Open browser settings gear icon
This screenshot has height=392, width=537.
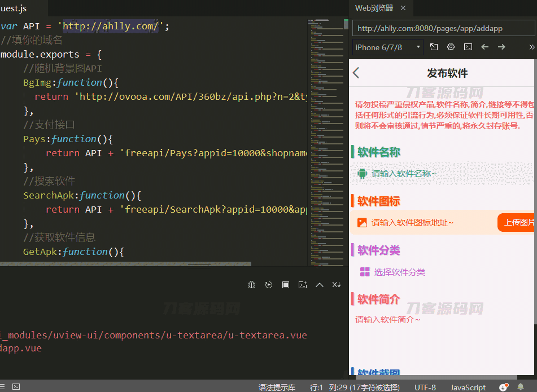pos(451,47)
